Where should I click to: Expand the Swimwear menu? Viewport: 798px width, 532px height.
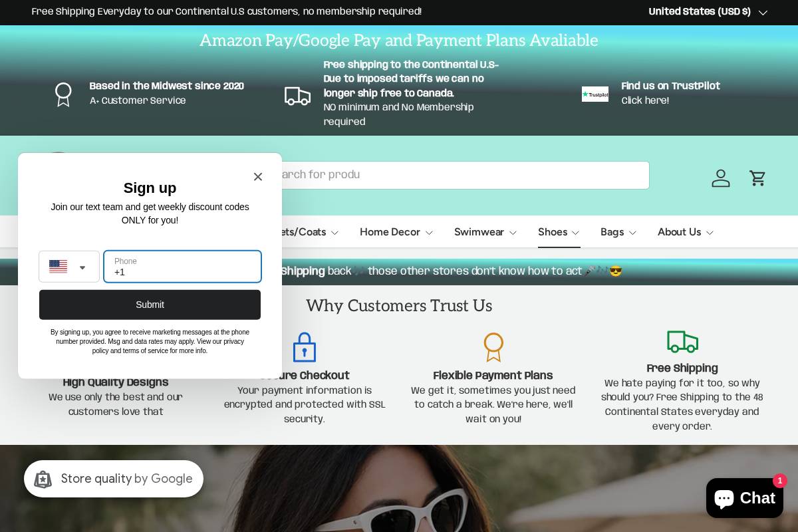[x=485, y=232]
